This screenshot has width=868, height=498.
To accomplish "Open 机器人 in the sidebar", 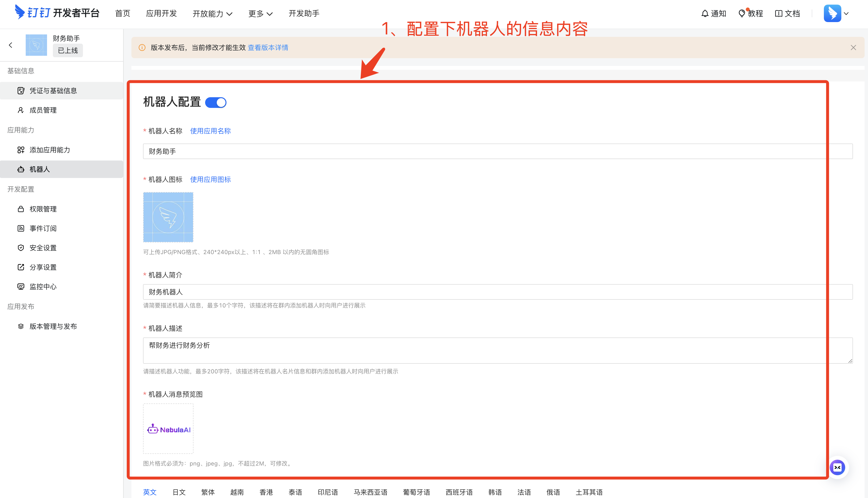I will (40, 169).
